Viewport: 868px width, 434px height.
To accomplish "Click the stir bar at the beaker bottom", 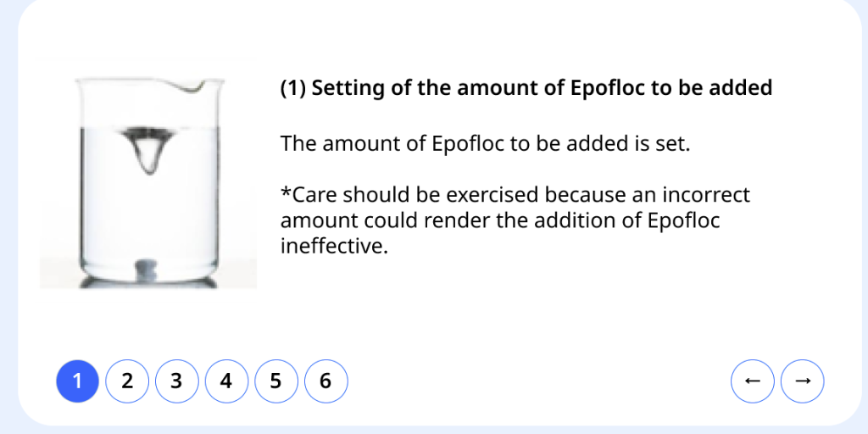I will [147, 269].
